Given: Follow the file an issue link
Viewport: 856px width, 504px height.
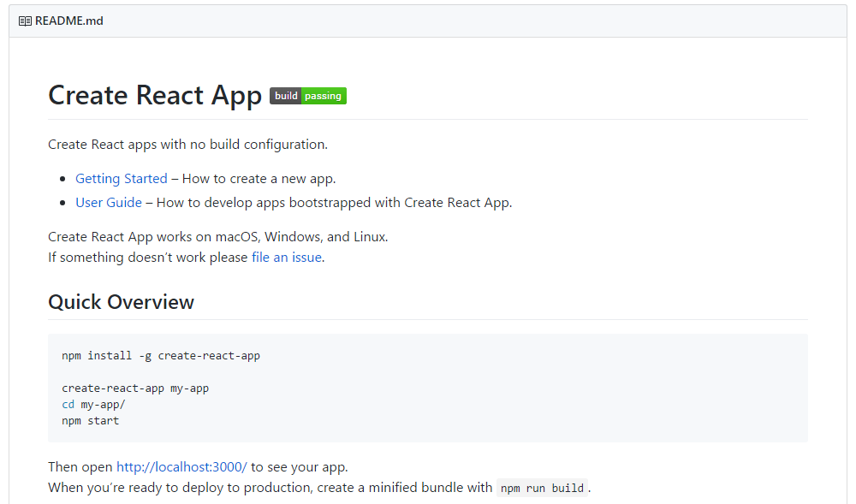Looking at the screenshot, I should pyautogui.click(x=287, y=258).
